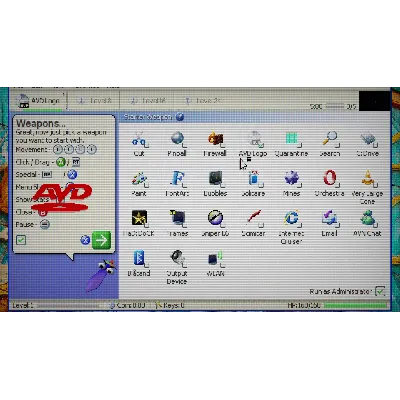Pick the Very Large Cone weapon
Viewport: 400px width, 400px height.
pos(368,179)
